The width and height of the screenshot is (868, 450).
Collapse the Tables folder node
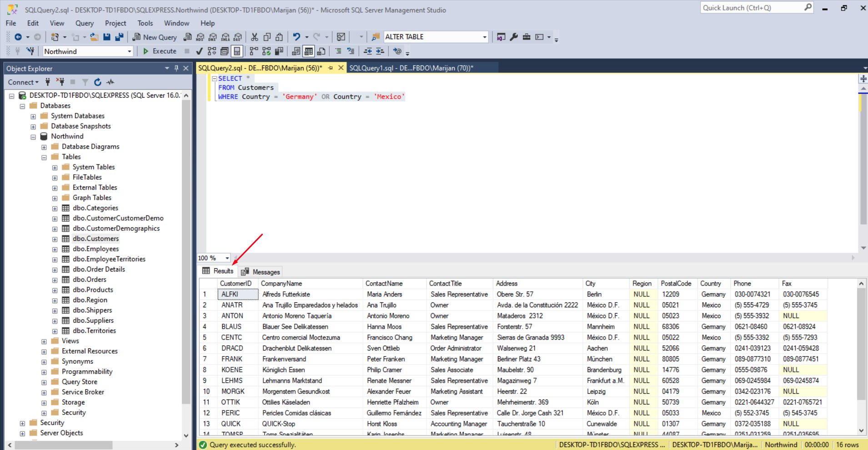[44, 157]
